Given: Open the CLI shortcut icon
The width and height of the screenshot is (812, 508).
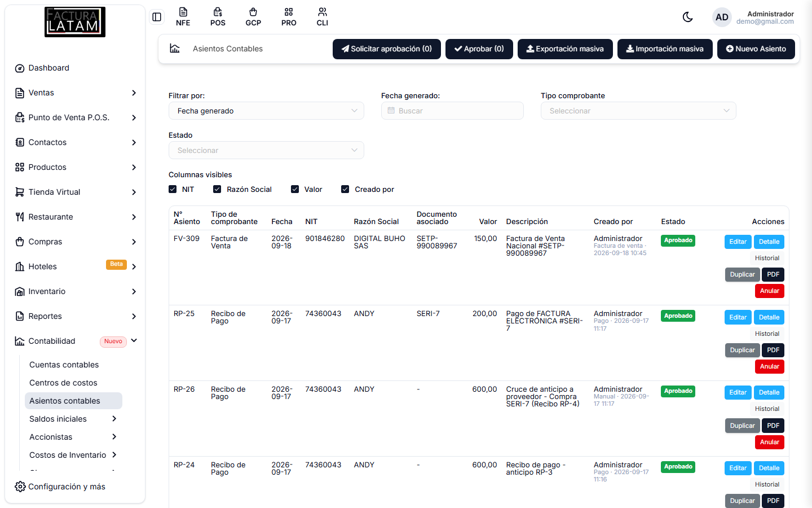Looking at the screenshot, I should click(323, 17).
